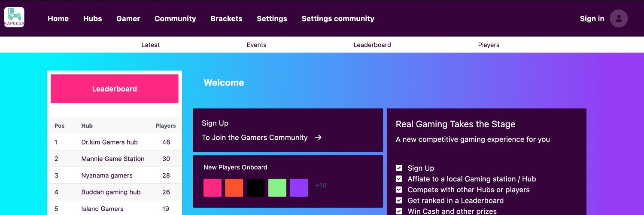Click player count 30

tap(166, 159)
